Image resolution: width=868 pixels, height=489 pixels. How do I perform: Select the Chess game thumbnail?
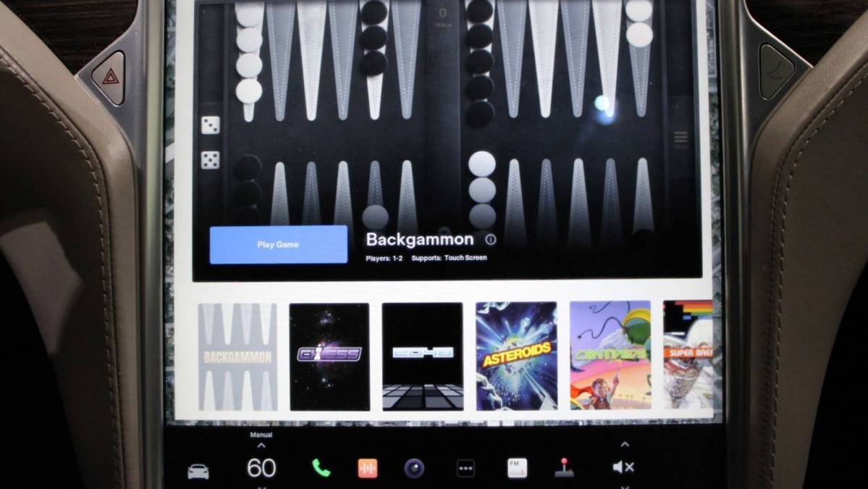coord(329,356)
